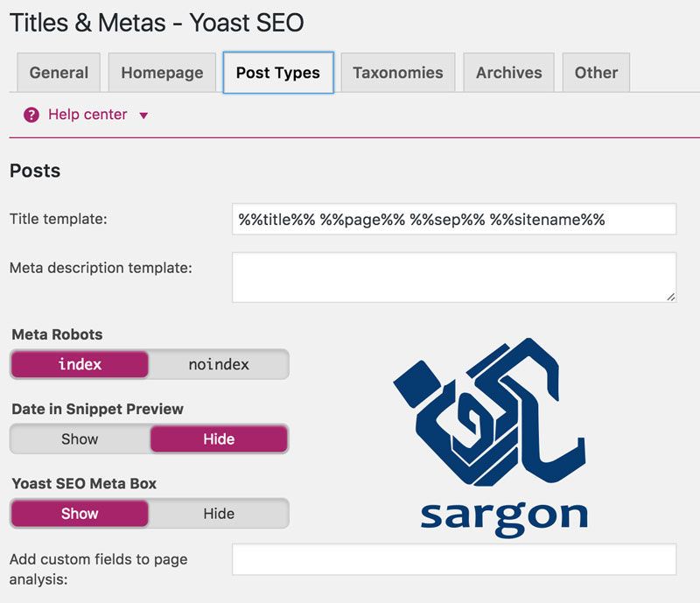Click the Help center question mark icon
Screen dimensions: 700x603
[31, 115]
